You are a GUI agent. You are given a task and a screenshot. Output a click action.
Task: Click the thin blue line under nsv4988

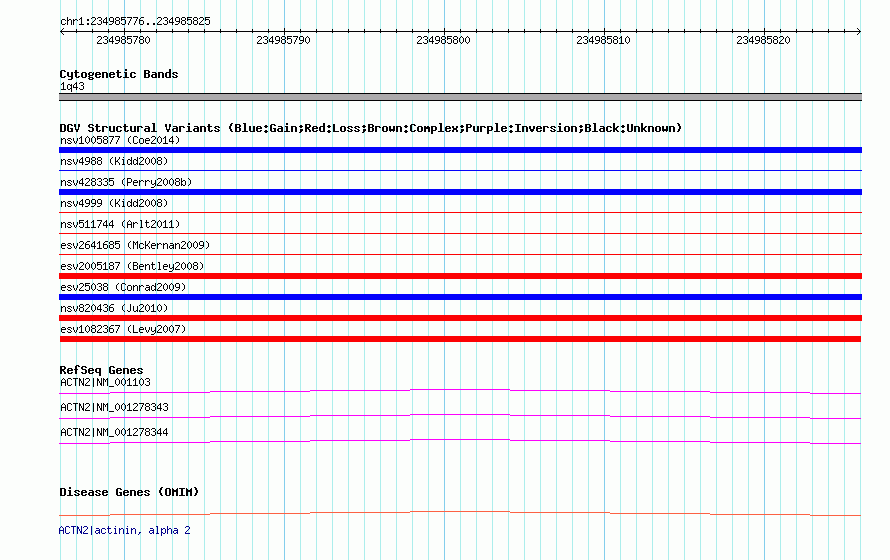(x=460, y=170)
